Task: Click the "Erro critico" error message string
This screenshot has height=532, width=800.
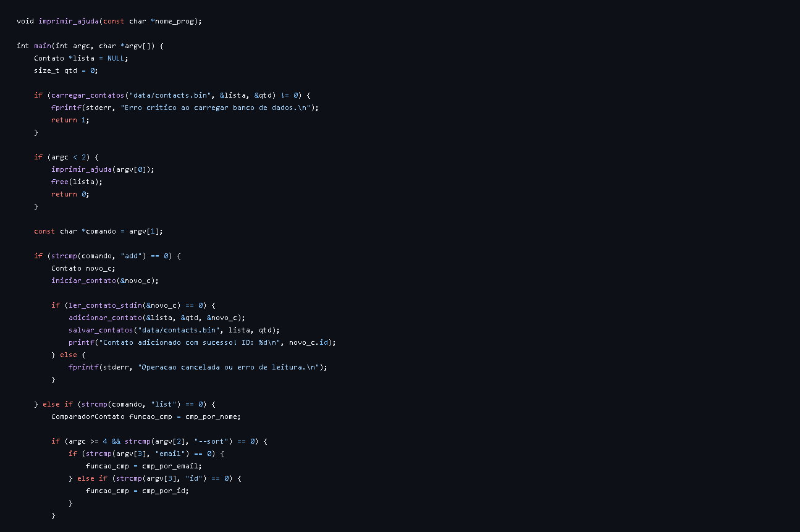Action: [217, 108]
